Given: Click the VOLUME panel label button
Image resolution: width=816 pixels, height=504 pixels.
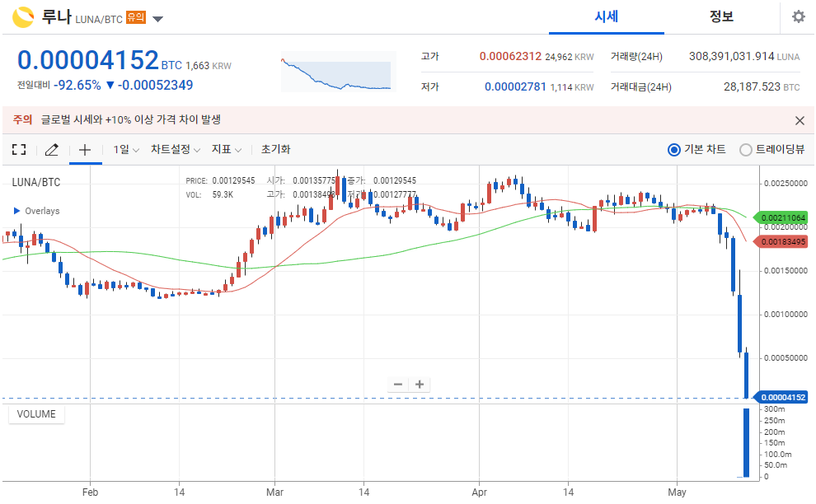Looking at the screenshot, I should pyautogui.click(x=36, y=414).
